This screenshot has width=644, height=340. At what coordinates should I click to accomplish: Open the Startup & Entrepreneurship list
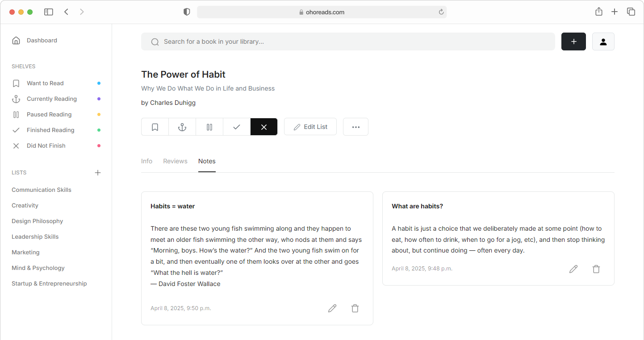click(49, 284)
